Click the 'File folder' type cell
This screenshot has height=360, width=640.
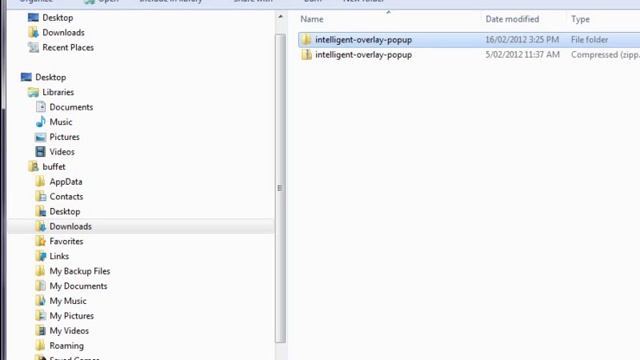click(x=589, y=40)
